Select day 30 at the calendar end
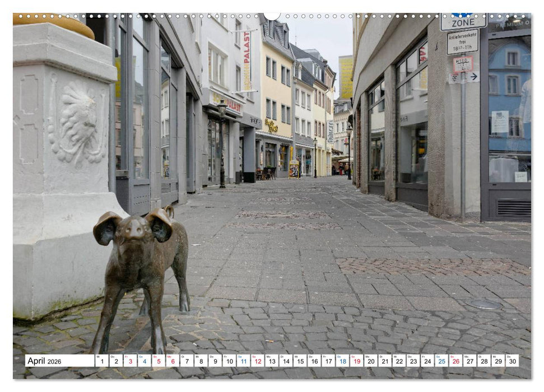Viewport: 544px width, 392px height. (x=512, y=361)
